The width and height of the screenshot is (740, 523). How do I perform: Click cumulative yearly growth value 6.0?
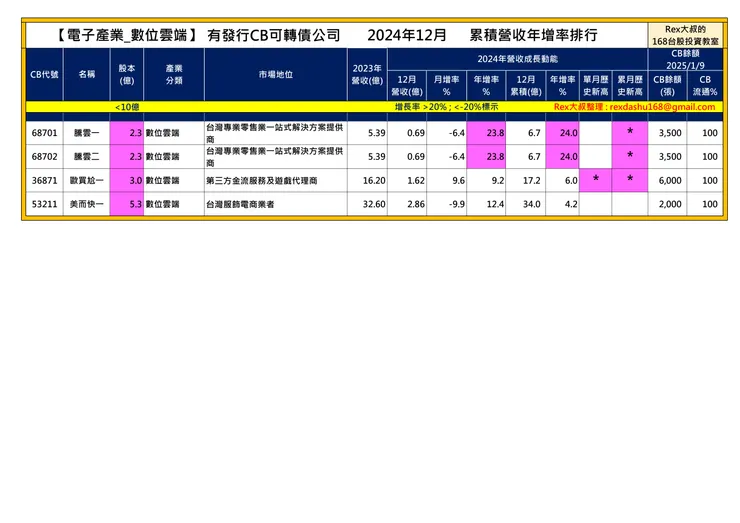click(571, 180)
